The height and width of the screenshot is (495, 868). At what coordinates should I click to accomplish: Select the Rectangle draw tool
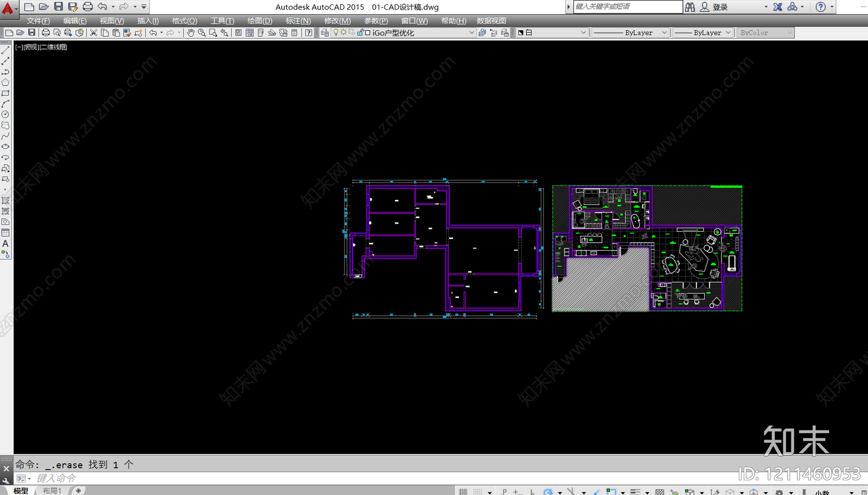(5, 93)
